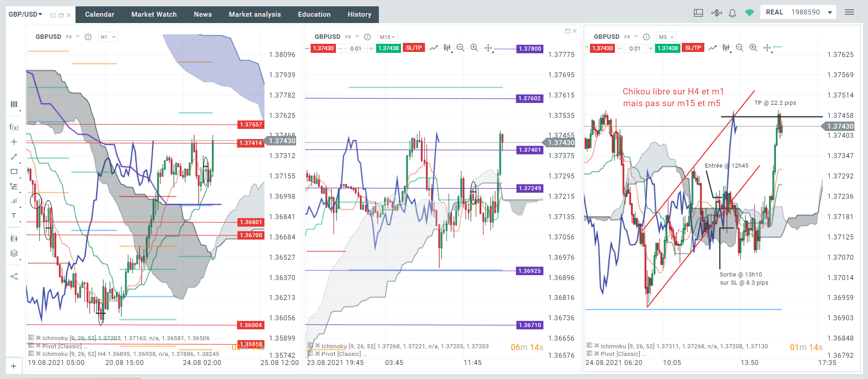The height and width of the screenshot is (379, 868).
Task: Open the Education tab
Action: coord(314,14)
